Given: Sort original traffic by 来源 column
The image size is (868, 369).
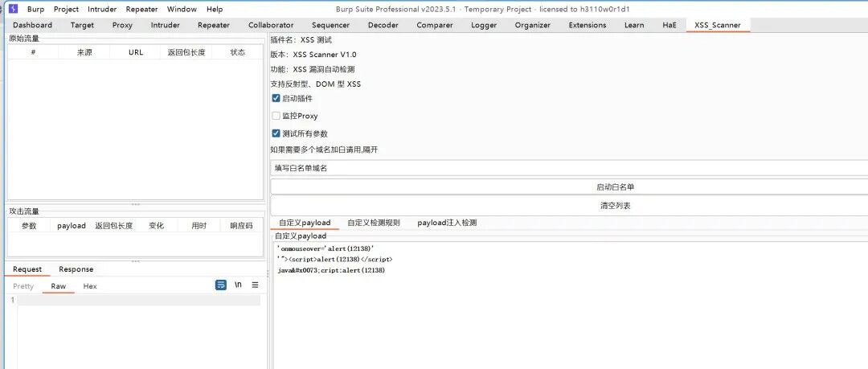Looking at the screenshot, I should (x=84, y=52).
